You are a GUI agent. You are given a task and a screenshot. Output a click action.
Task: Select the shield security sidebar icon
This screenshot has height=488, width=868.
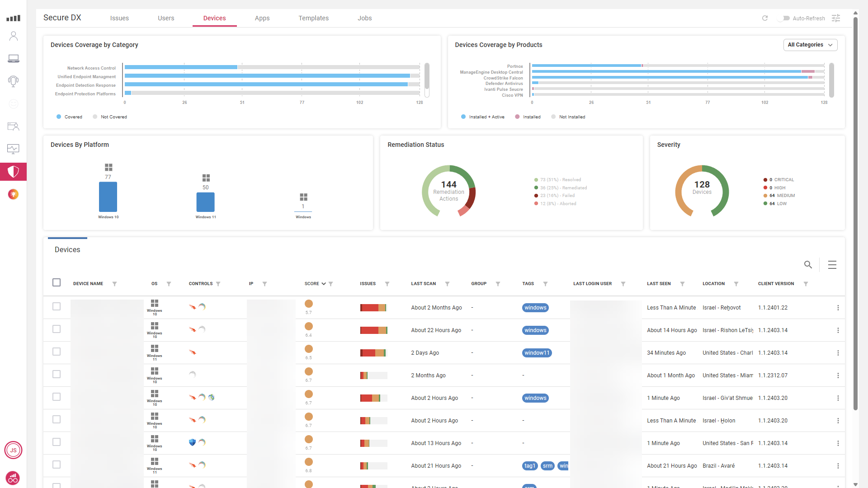(x=14, y=172)
